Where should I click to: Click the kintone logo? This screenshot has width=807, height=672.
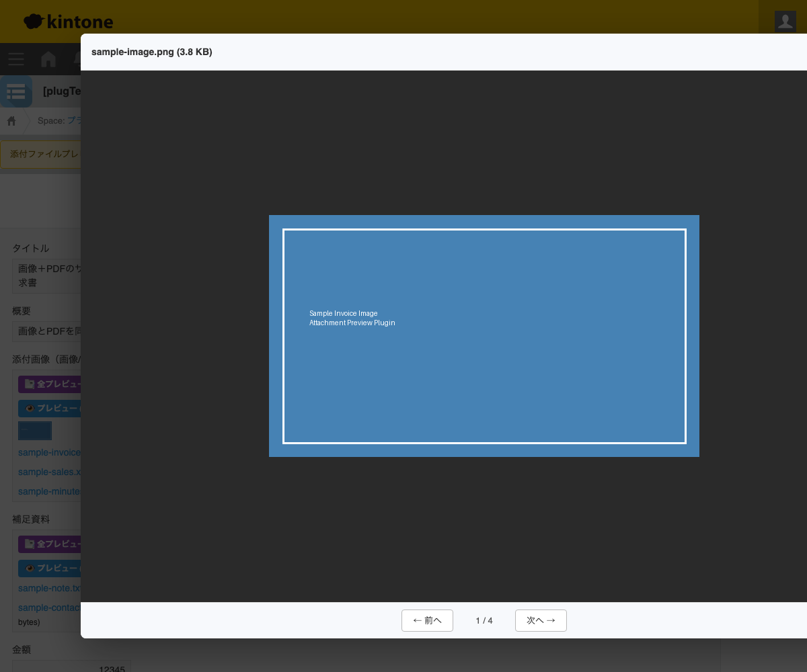69,22
